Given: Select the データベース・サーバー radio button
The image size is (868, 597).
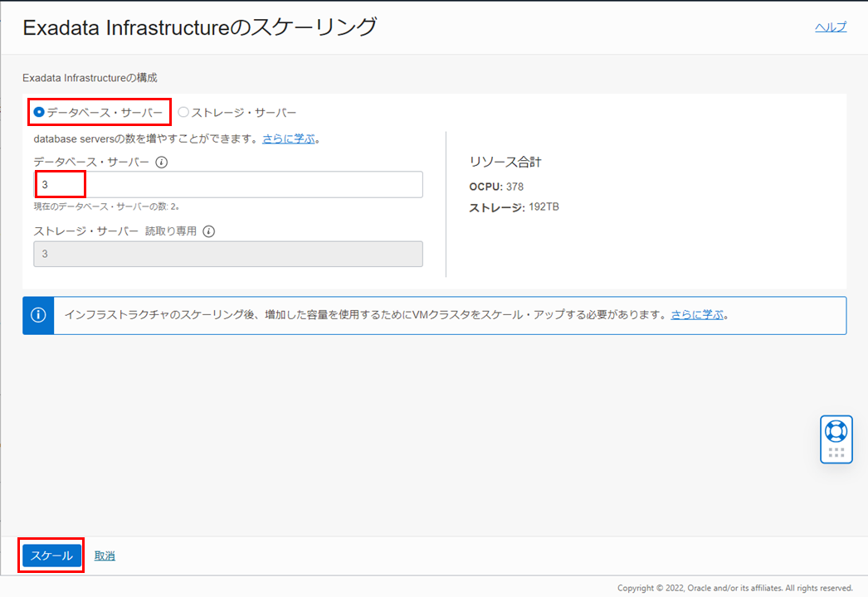Looking at the screenshot, I should (x=39, y=112).
